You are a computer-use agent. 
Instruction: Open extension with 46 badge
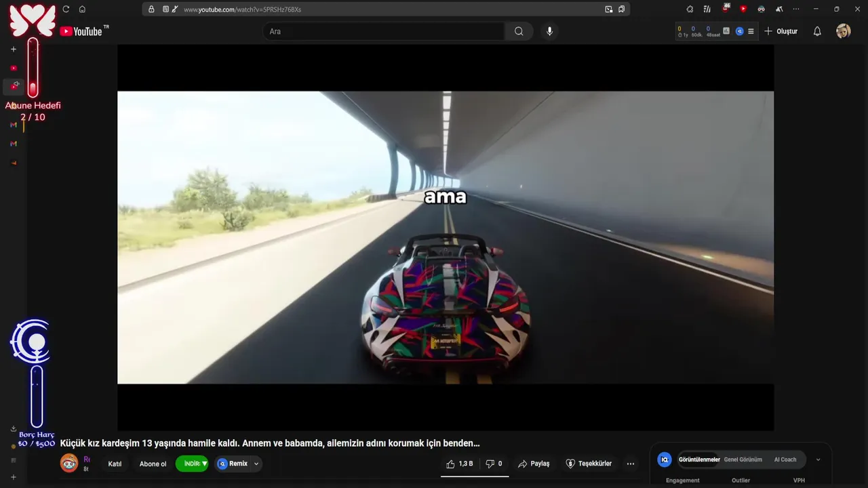click(x=726, y=8)
